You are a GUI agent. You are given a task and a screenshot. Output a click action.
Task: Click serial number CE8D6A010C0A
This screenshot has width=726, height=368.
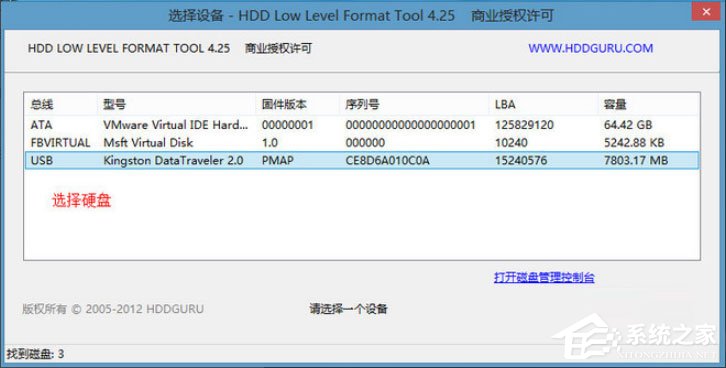pyautogui.click(x=388, y=161)
